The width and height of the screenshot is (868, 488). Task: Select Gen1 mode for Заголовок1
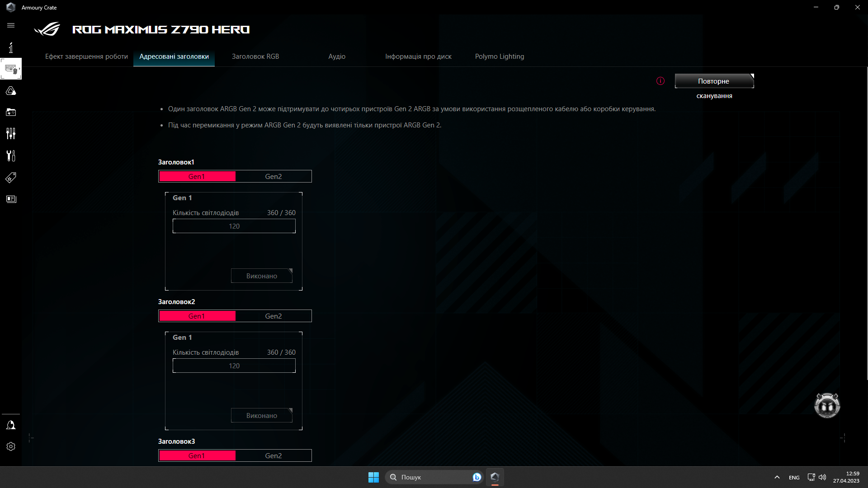tap(197, 176)
